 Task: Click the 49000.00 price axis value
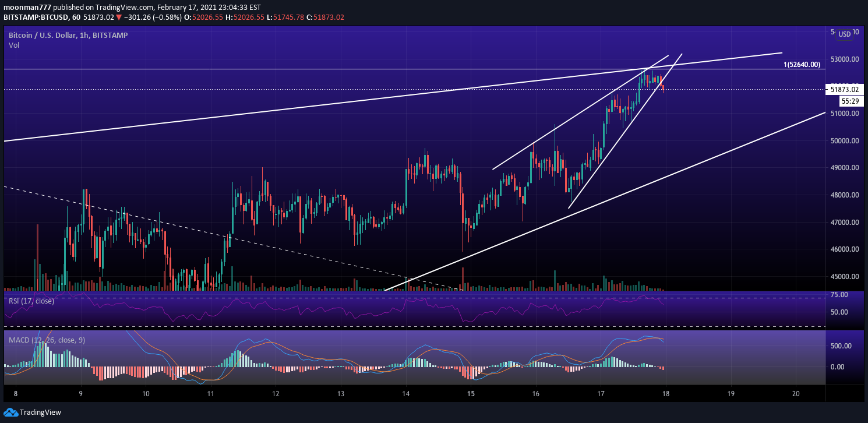pos(846,168)
